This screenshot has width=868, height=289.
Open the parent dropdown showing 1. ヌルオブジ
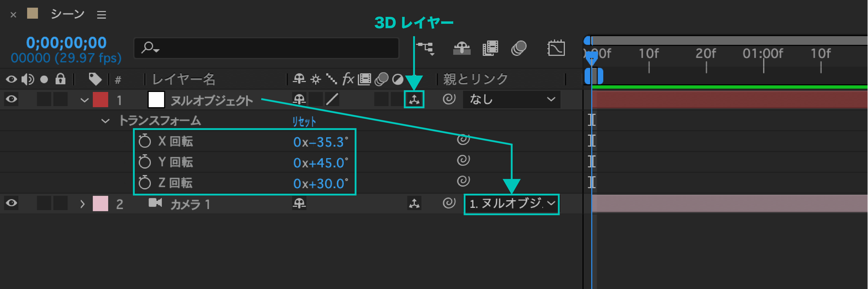[512, 204]
